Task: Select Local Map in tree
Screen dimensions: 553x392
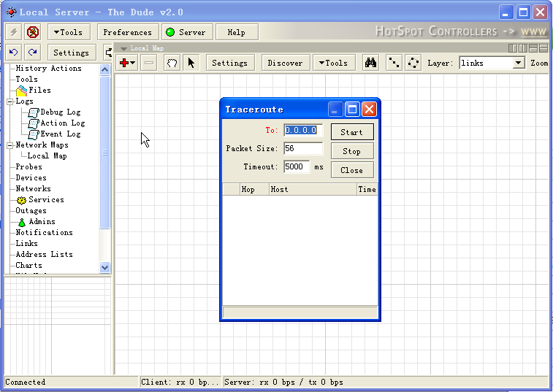Action: pos(47,155)
